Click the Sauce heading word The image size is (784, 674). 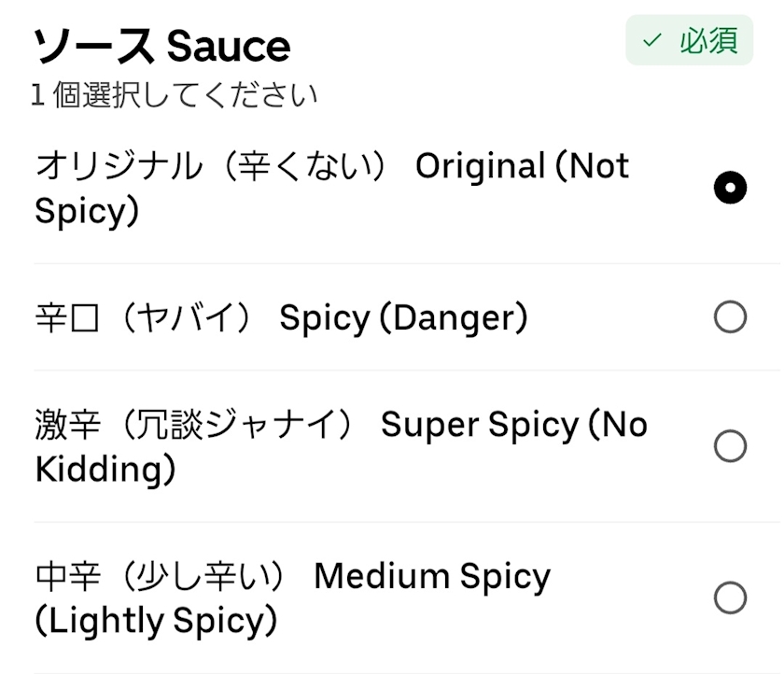pyautogui.click(x=229, y=45)
